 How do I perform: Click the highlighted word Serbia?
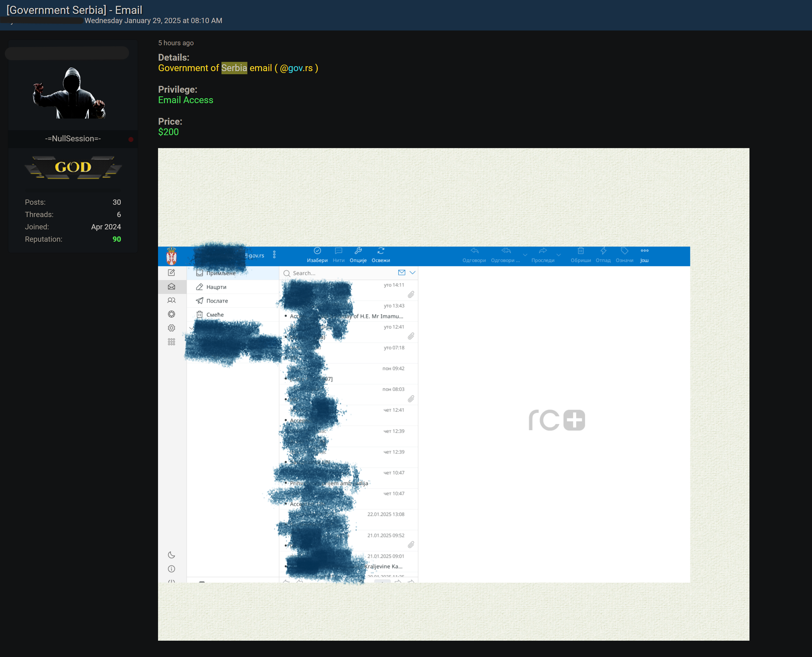[234, 68]
